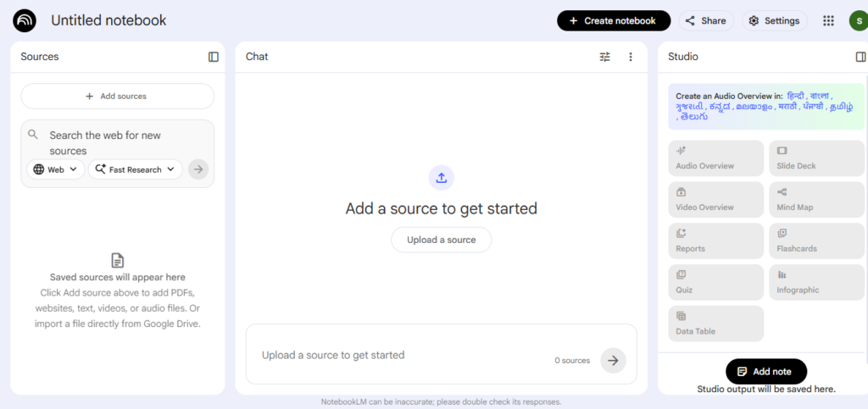Expand the Fast Research dropdown
Viewport: 868px width, 409px height.
(135, 169)
